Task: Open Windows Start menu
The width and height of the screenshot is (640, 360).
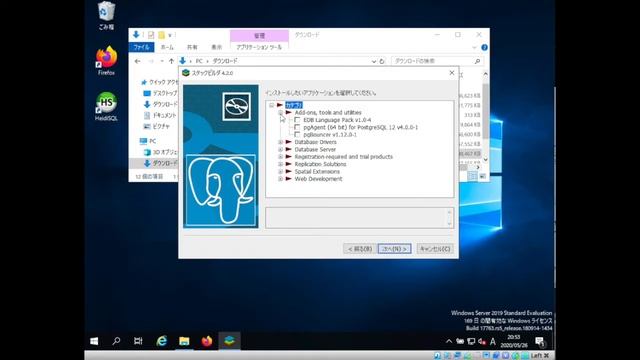Action: click(94, 341)
